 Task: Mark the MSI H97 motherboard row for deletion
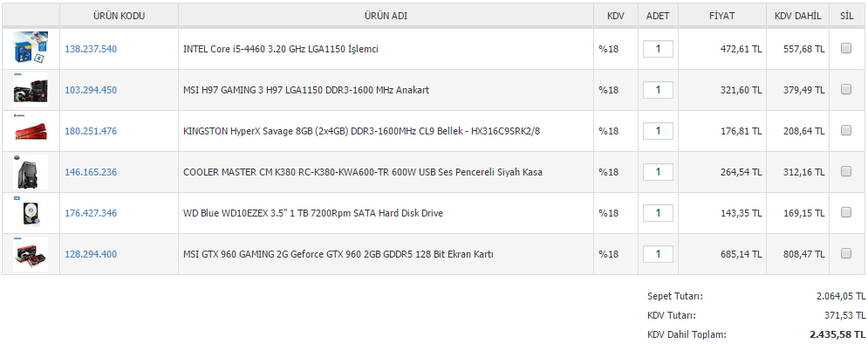tap(846, 89)
